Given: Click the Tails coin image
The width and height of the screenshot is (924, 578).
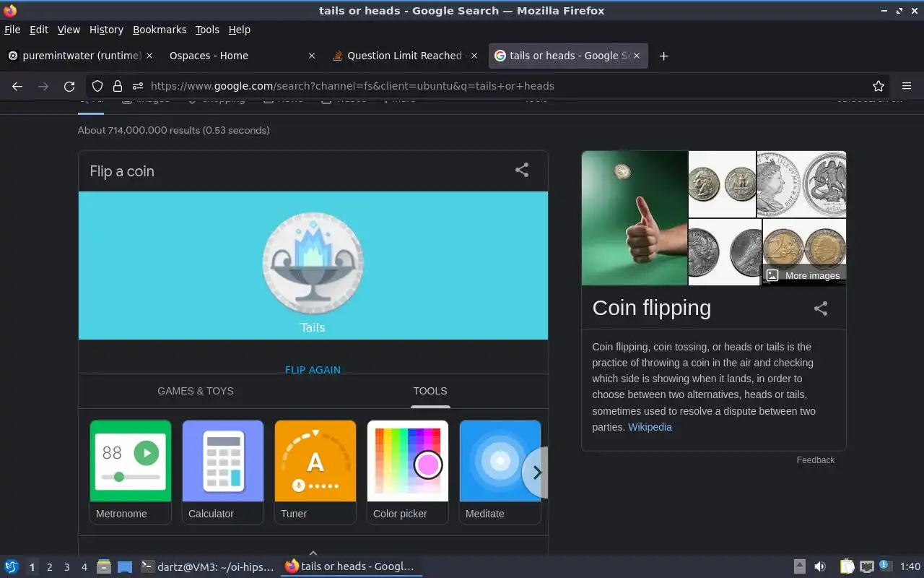Looking at the screenshot, I should coord(313,264).
